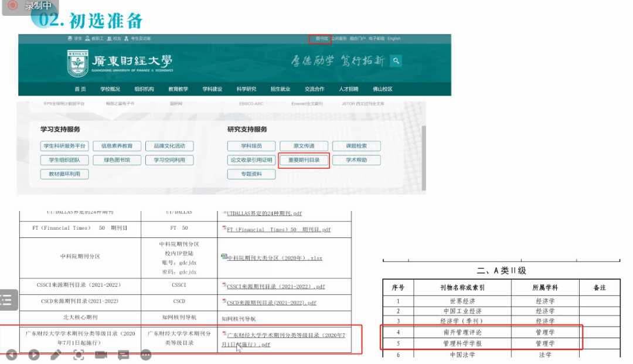Viewport: 633px width, 364px height.
Task: Switch site language to English
Action: pos(394,39)
